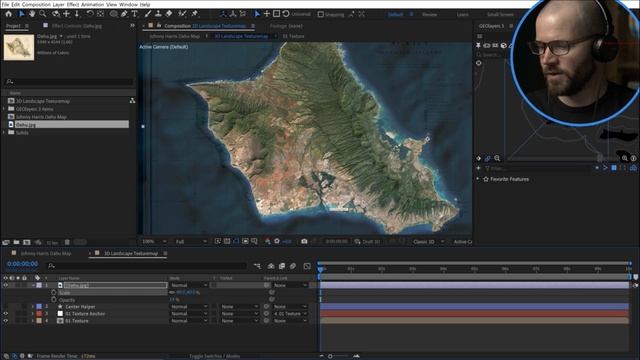Click the current time 0:00:00:00 display
The width and height of the screenshot is (640, 360).
pyautogui.click(x=22, y=264)
